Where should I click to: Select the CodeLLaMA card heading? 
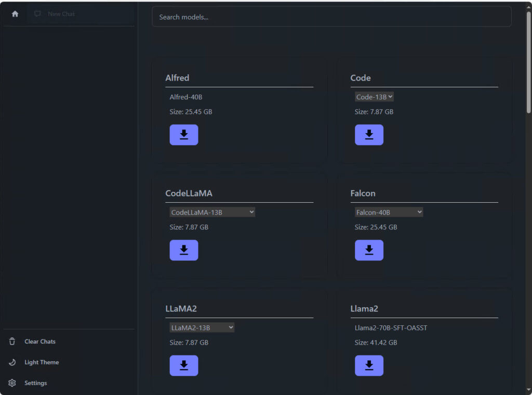coord(189,193)
